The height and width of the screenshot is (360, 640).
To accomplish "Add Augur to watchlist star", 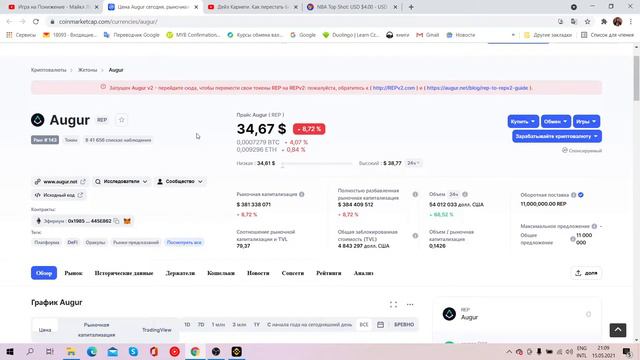I will click(x=121, y=120).
